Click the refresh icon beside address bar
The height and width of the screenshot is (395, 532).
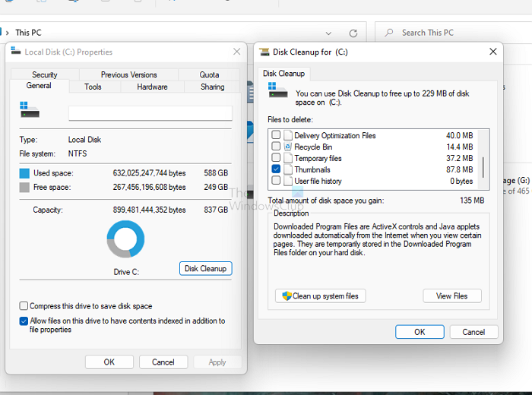(x=353, y=33)
